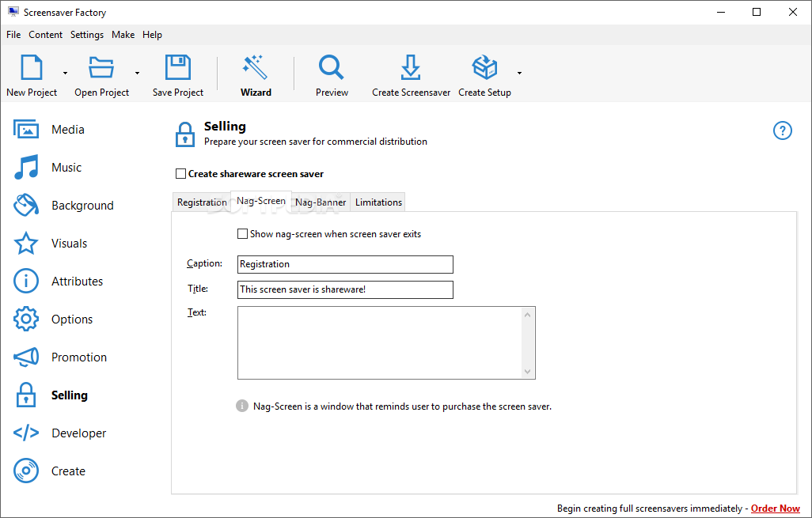The image size is (812, 518).
Task: Click the Selling lock icon in page header
Action: (x=185, y=134)
